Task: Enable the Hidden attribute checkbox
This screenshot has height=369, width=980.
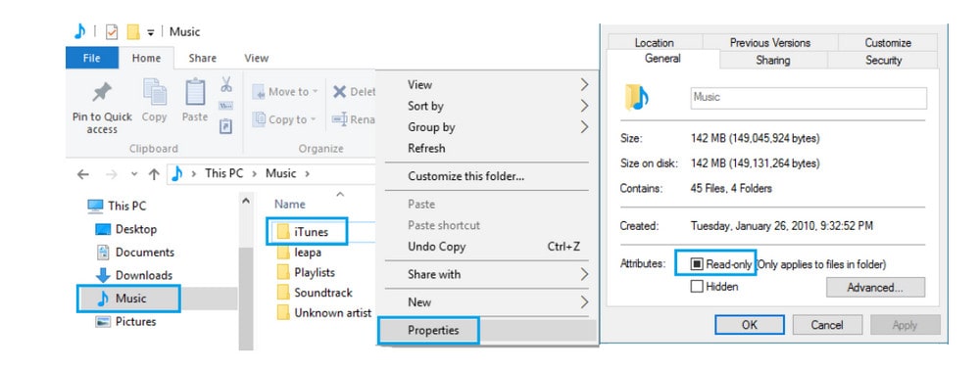Action: [x=697, y=287]
